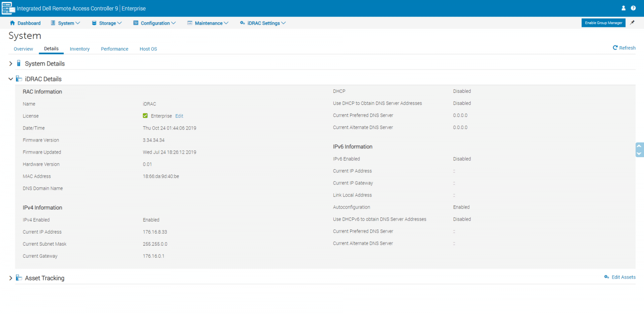
Task: Click the iDRAC logo icon in header
Action: [8, 8]
